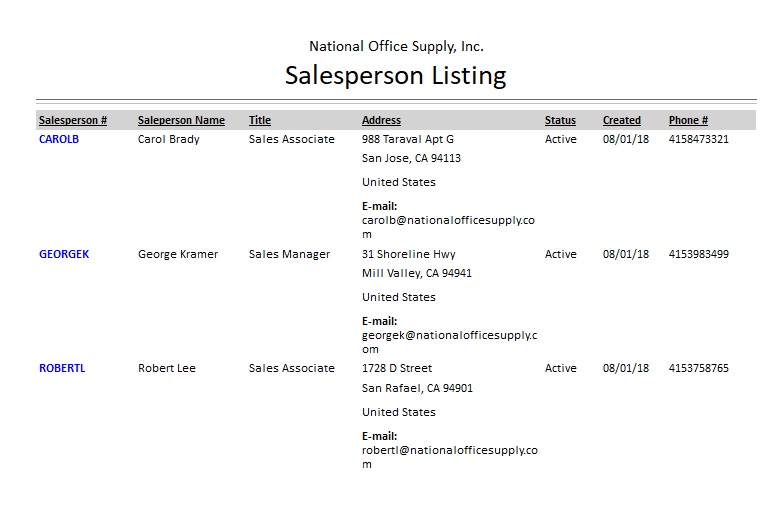The width and height of the screenshot is (781, 507).
Task: Click the Salesperson Listing report title
Action: [x=396, y=76]
